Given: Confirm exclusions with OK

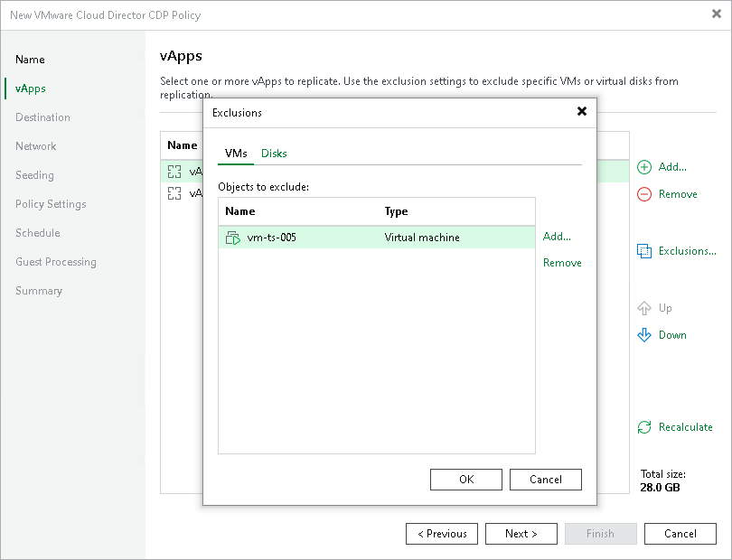Looking at the screenshot, I should [466, 480].
